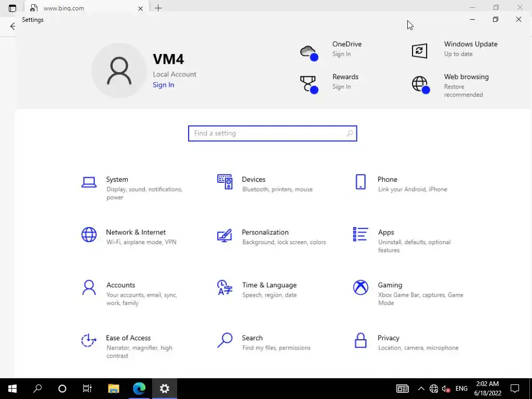Click the network globe tray icon

[x=434, y=389]
